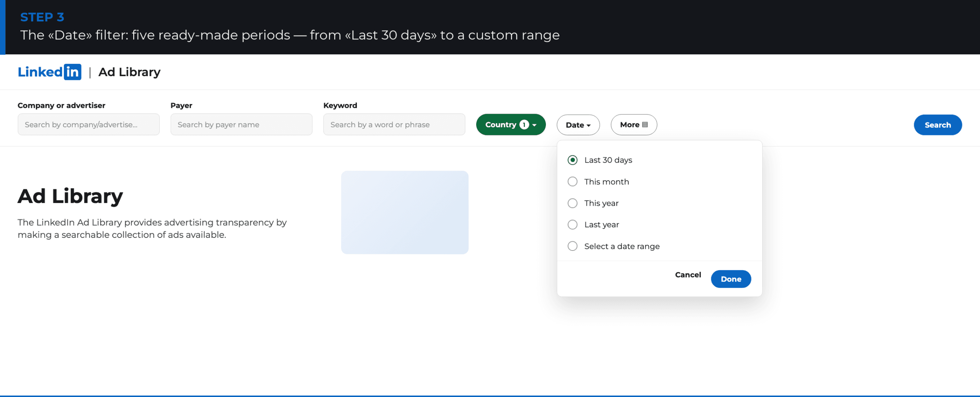Cancel the date filter selection
980x397 pixels.
pos(688,275)
